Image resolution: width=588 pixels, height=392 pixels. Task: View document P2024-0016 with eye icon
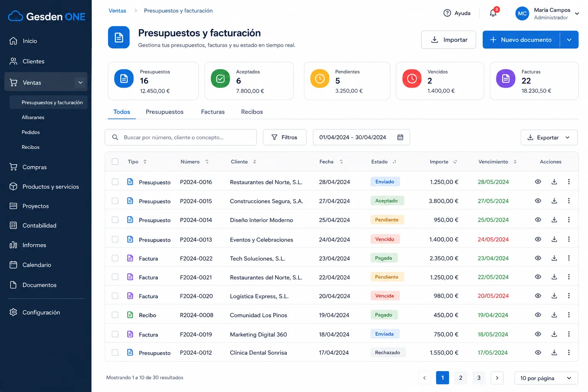[x=538, y=181]
